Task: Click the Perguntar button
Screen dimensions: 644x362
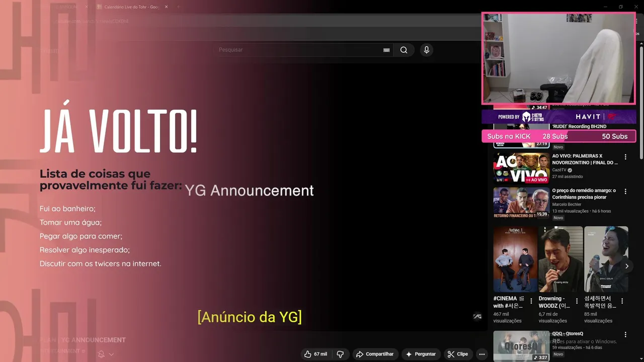Action: tap(421, 354)
